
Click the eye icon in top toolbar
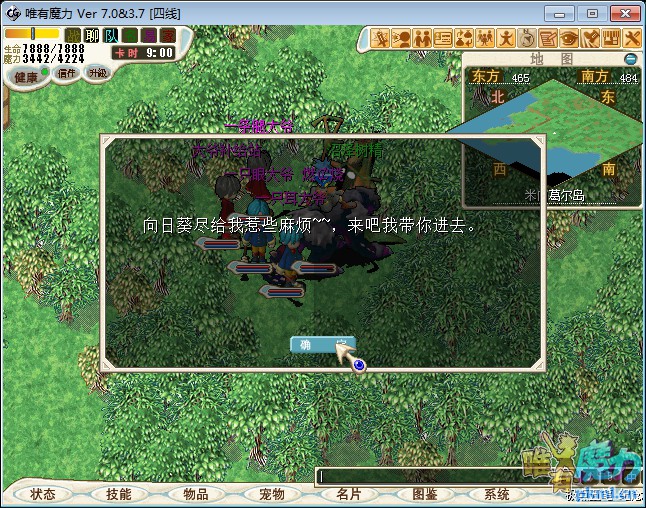[x=569, y=39]
